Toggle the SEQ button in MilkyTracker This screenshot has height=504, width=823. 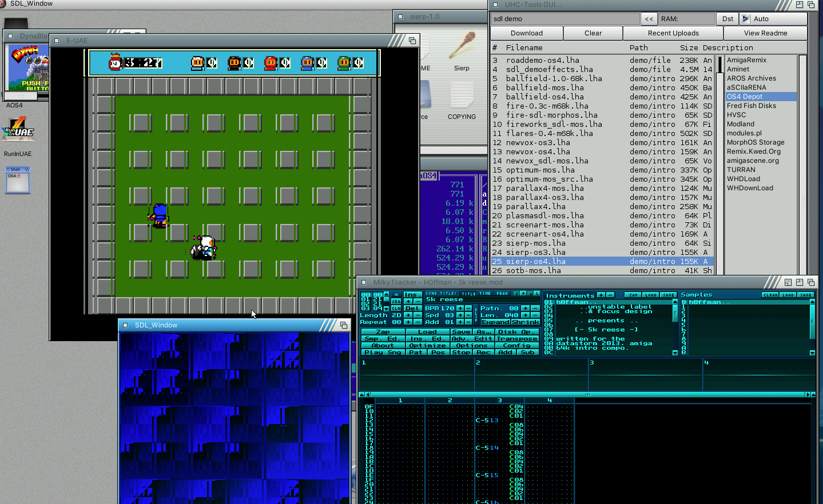(396, 301)
